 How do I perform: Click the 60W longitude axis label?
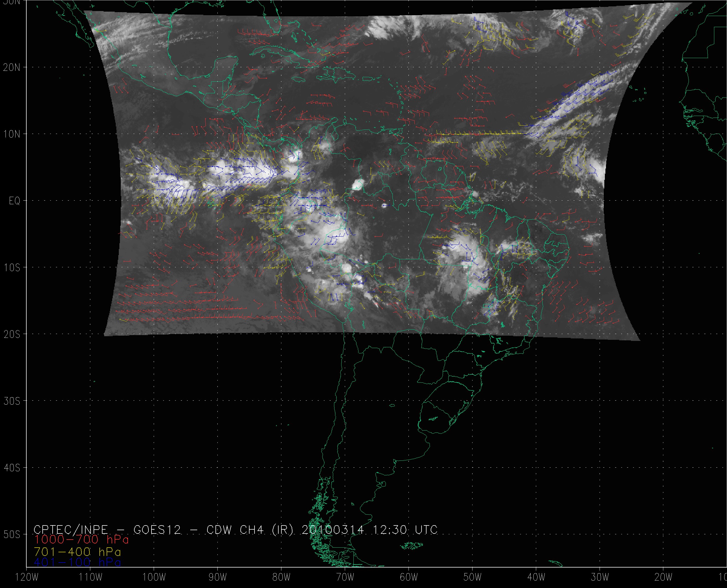(x=409, y=577)
